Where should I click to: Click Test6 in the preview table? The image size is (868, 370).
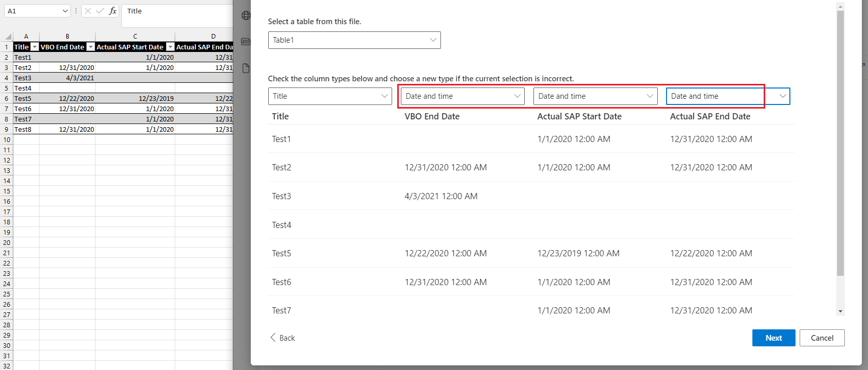point(282,282)
